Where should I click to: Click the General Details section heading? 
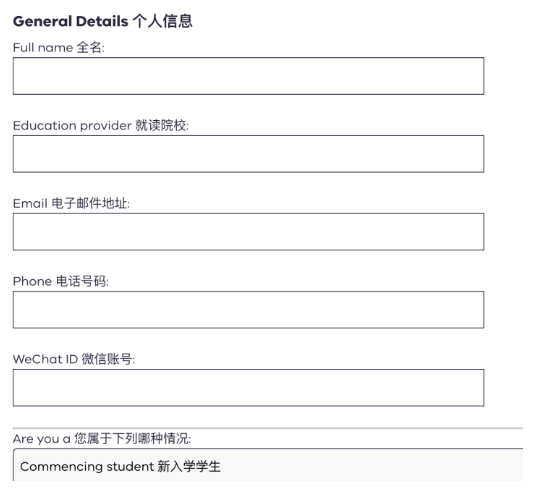(70, 21)
